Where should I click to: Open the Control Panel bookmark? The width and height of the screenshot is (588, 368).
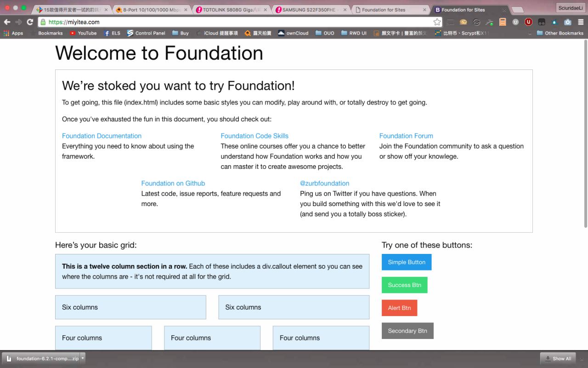(146, 33)
